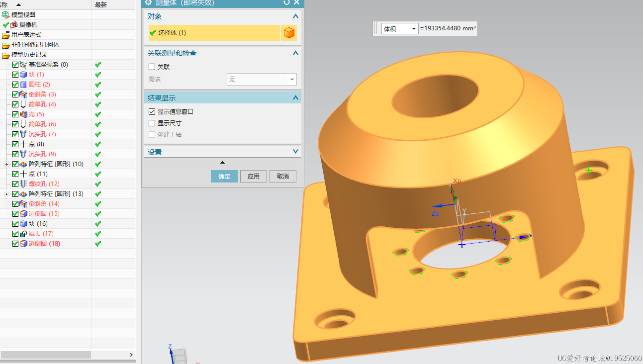Image resolution: width=643 pixels, height=364 pixels.
Task: Click the 选择体 (1) selection field
Action: (214, 33)
